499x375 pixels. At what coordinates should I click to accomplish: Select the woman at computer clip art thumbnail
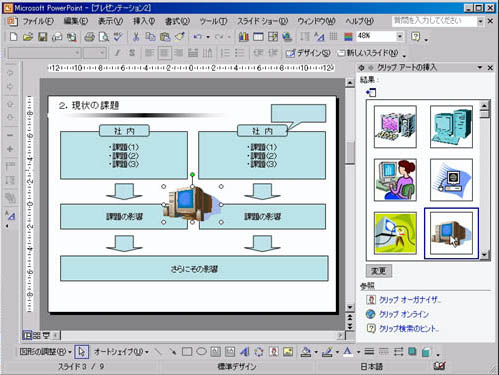click(x=395, y=180)
